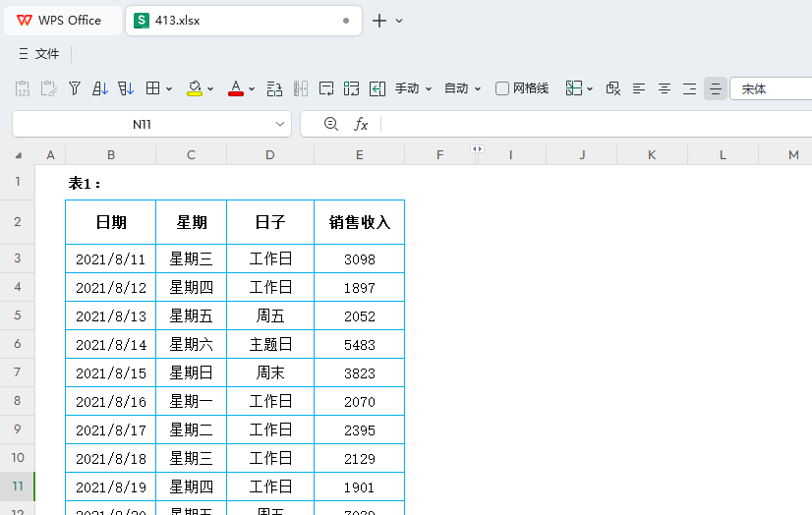This screenshot has height=515, width=812.
Task: Click the highlighted distributed align icon
Action: click(716, 88)
